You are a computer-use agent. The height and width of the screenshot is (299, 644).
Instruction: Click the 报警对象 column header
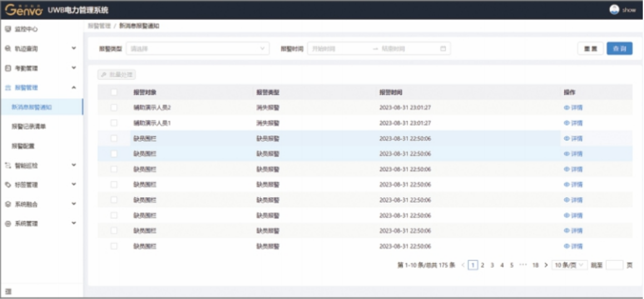[x=145, y=92]
